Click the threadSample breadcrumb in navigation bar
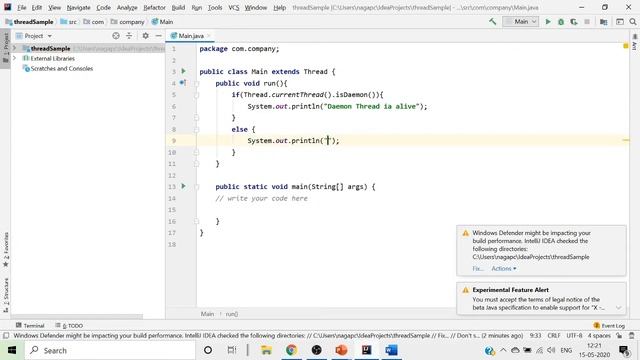640x360 pixels. tap(29, 22)
